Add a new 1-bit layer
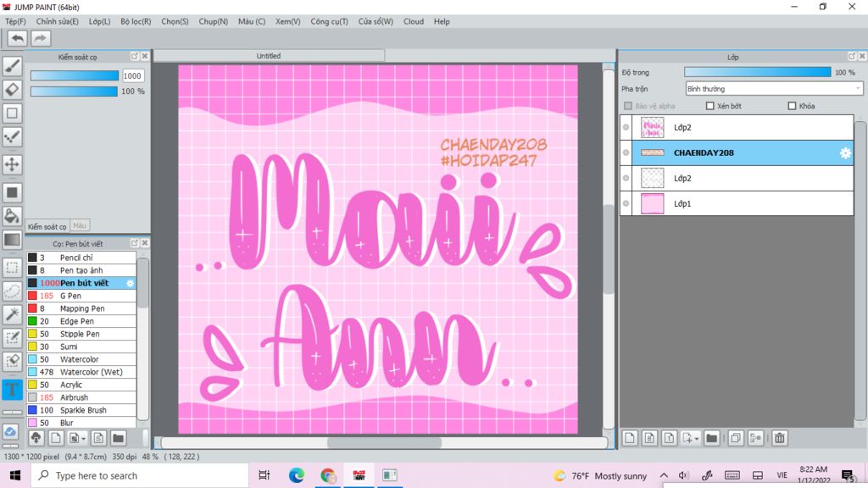Viewport: 868px width, 488px height. [669, 438]
